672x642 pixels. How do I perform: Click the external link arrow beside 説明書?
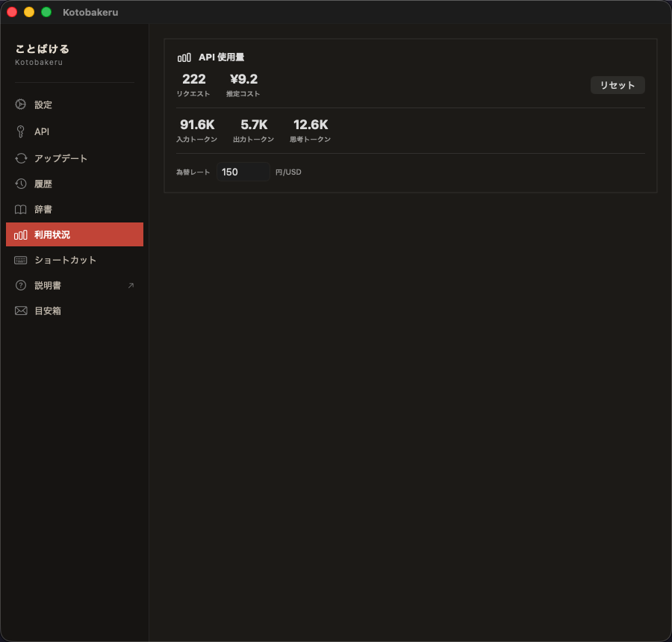(131, 285)
